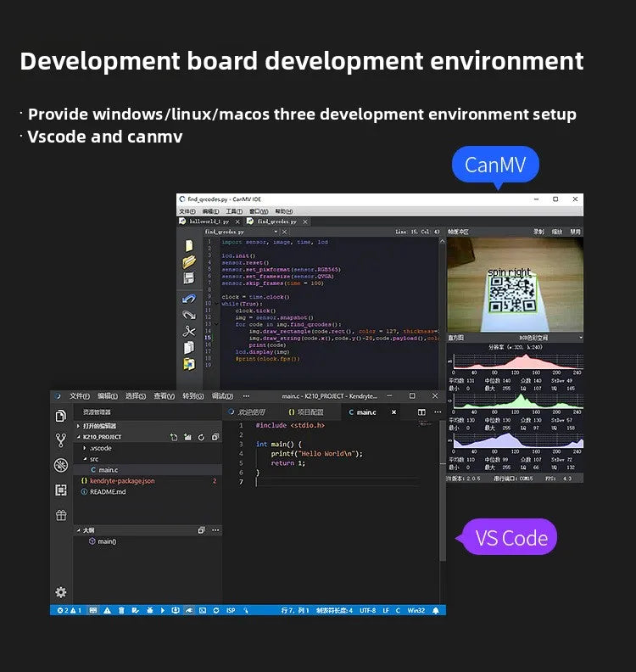Click New File icon in CanMV toolbar
Screen dimensions: 636x672
click(189, 245)
